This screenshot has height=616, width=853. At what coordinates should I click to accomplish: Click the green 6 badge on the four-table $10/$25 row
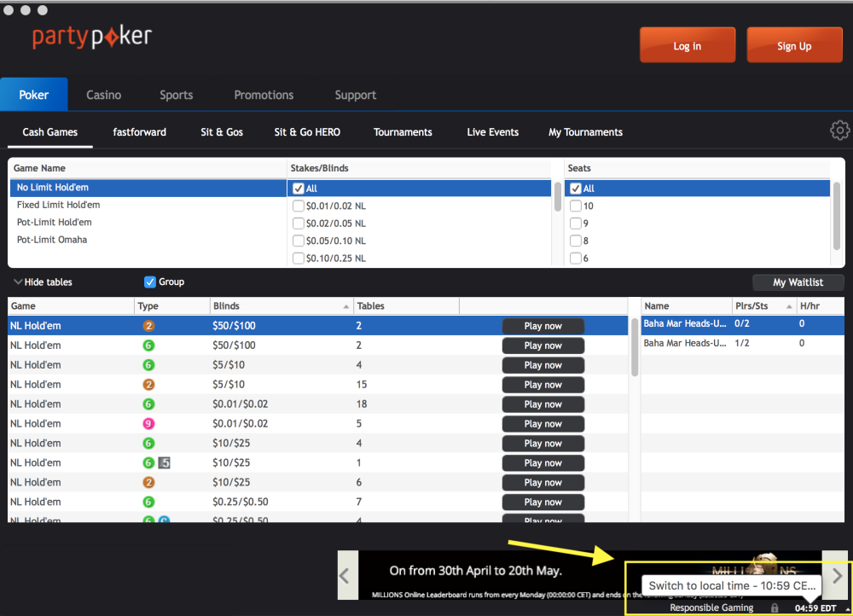148,444
